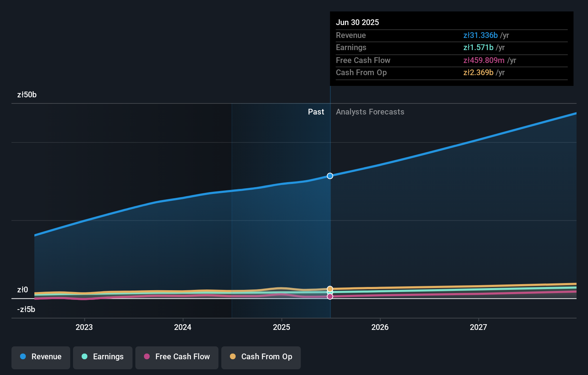Select the Revenue data point marker on chart
The width and height of the screenshot is (588, 375).
point(330,176)
